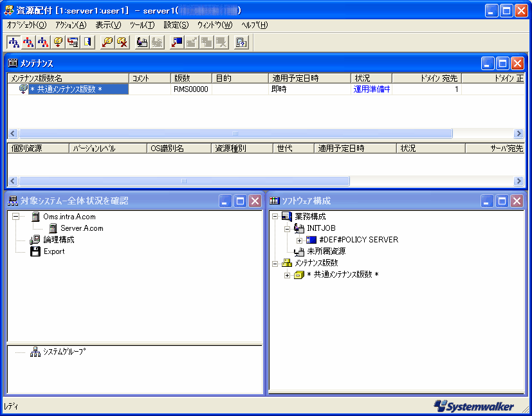The height and width of the screenshot is (416, 532).
Task: Open the ツール(T) menu
Action: pos(142,25)
